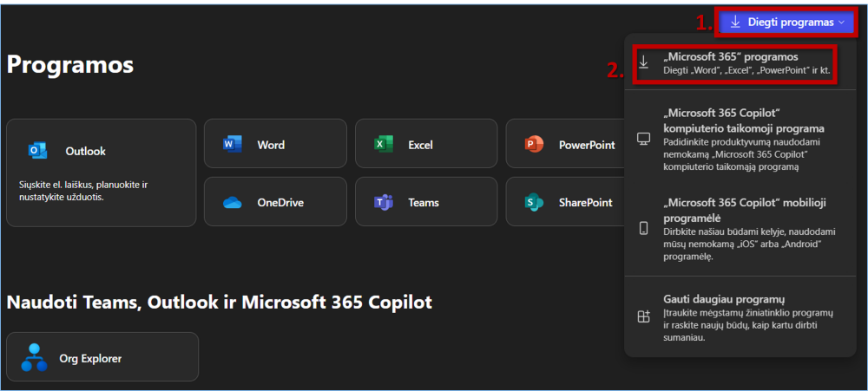The width and height of the screenshot is (868, 391).
Task: Click the Teams app icon
Action: 383,202
